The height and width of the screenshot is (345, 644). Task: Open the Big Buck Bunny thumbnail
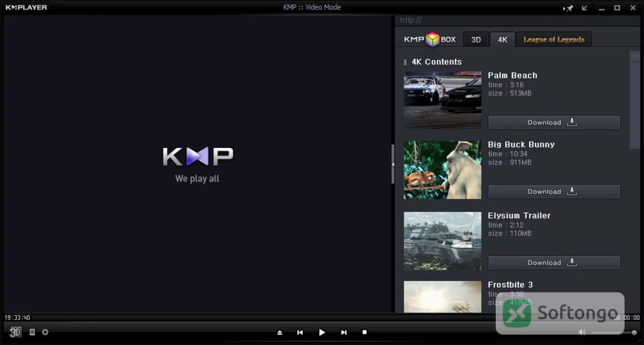click(x=443, y=170)
